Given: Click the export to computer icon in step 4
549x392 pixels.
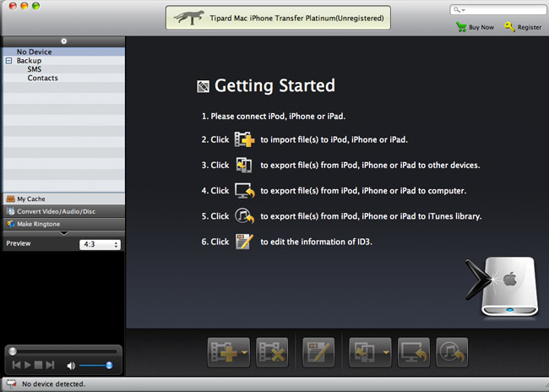Looking at the screenshot, I should (244, 191).
